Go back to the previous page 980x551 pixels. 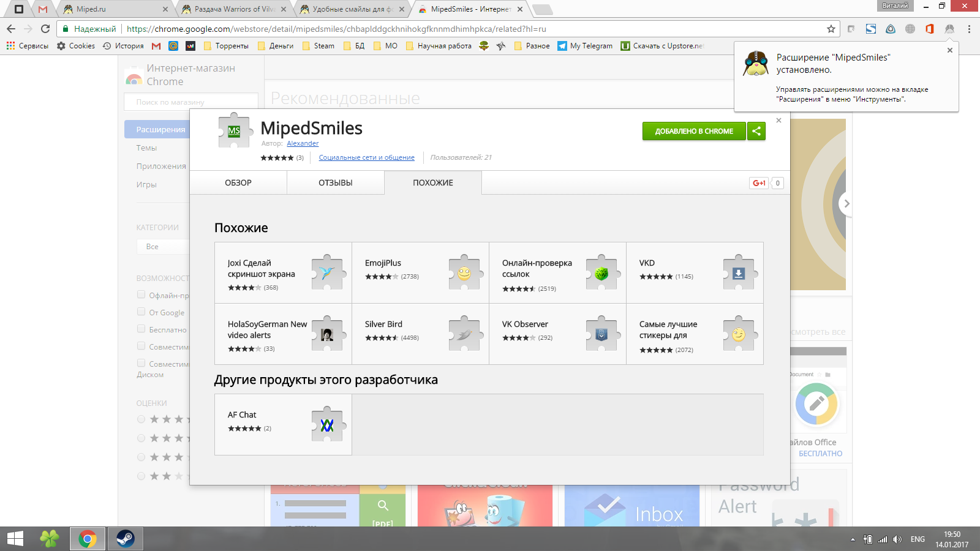point(11,29)
